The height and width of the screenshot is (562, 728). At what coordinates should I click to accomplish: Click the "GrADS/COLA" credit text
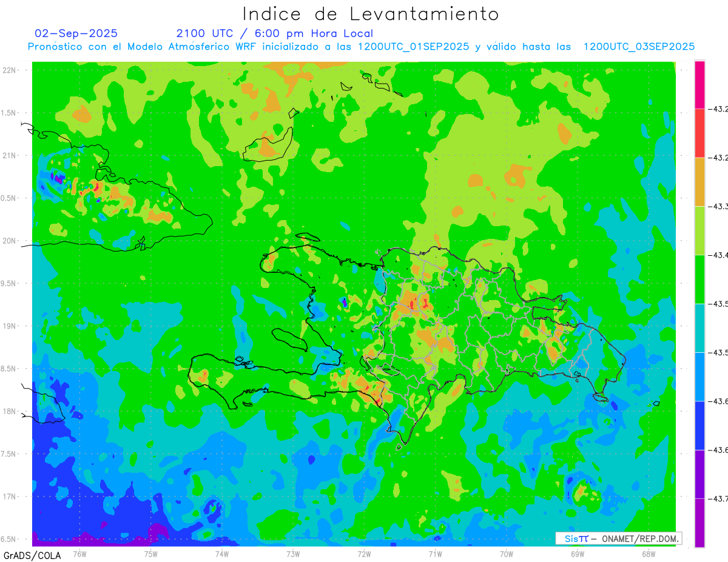(32, 555)
